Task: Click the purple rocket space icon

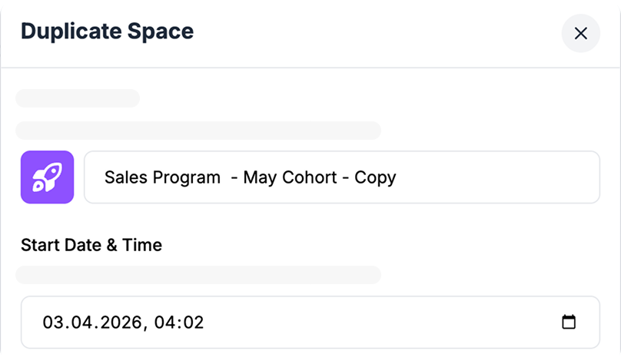Action: click(47, 177)
